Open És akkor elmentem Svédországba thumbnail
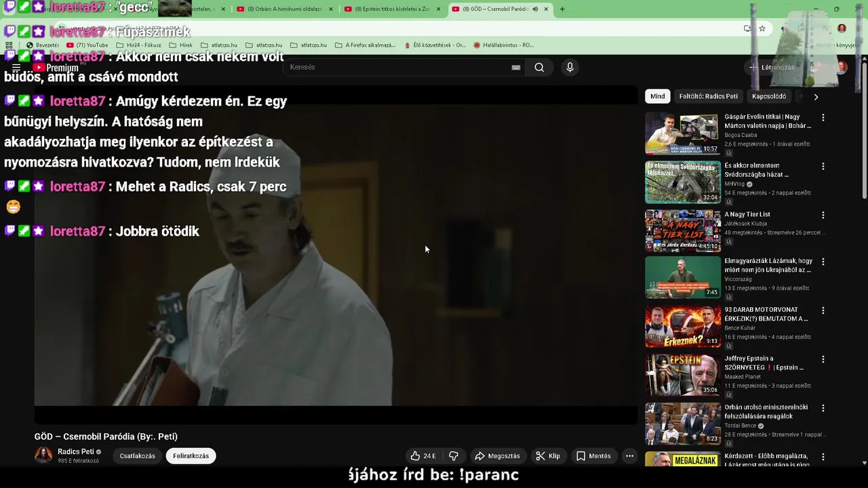The width and height of the screenshot is (868, 488). click(683, 182)
